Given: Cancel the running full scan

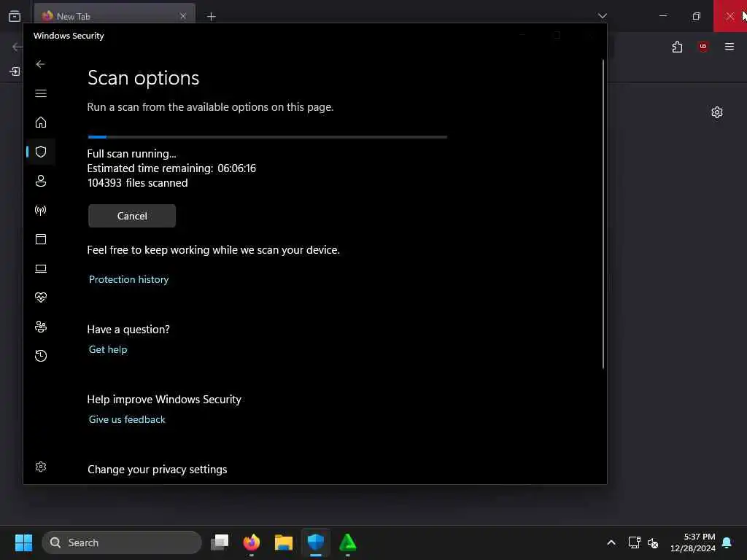Looking at the screenshot, I should [x=132, y=216].
